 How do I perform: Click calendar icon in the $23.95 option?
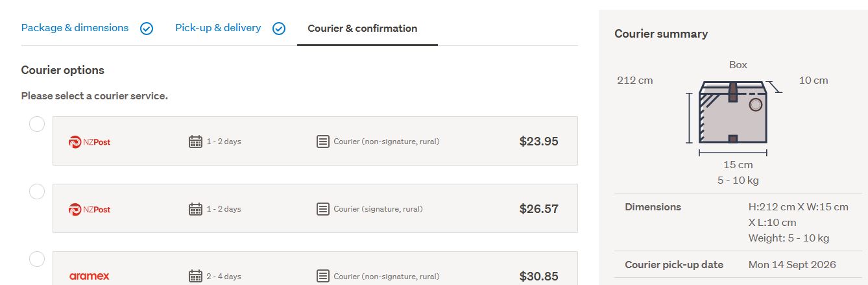click(x=195, y=142)
